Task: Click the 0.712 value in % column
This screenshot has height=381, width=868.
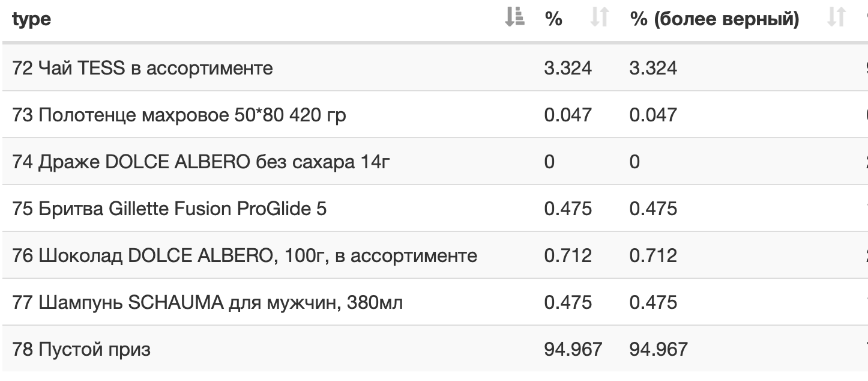Action: (x=568, y=255)
